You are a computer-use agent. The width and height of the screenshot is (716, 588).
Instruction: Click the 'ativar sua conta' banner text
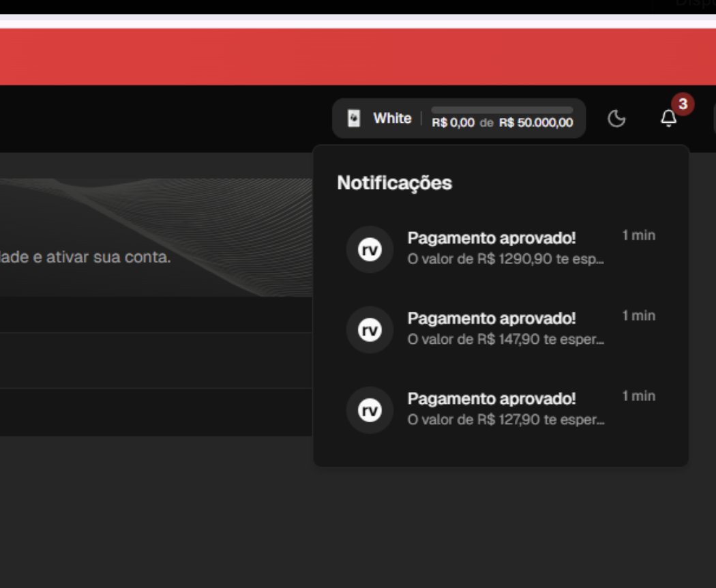click(x=108, y=257)
